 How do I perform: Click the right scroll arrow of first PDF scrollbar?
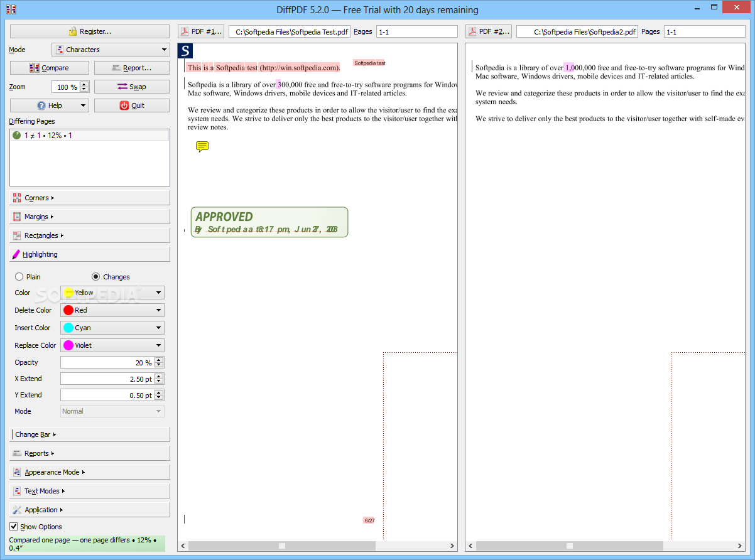coord(452,546)
